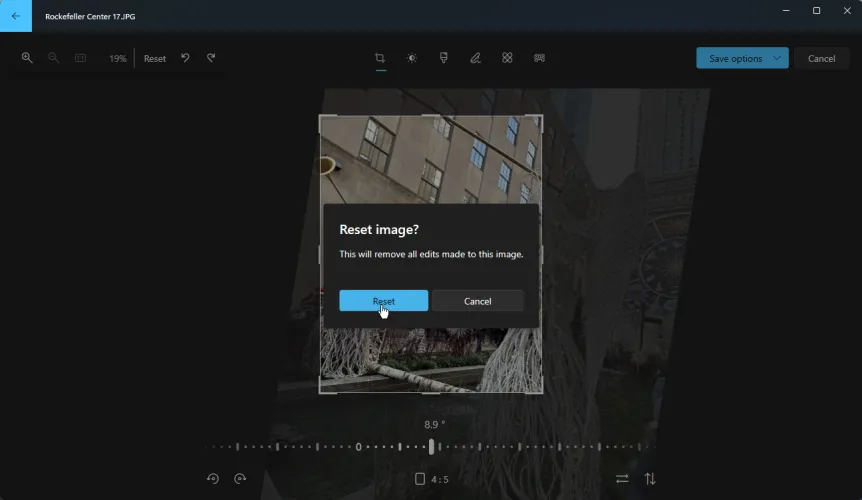Open the 4:5 aspect ratio selector
862x500 pixels.
pyautogui.click(x=432, y=479)
